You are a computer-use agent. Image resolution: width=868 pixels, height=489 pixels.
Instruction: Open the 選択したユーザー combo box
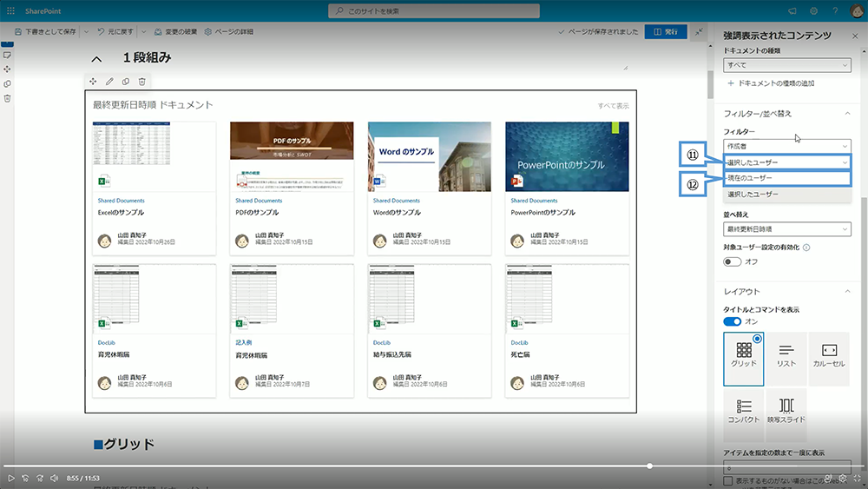786,162
